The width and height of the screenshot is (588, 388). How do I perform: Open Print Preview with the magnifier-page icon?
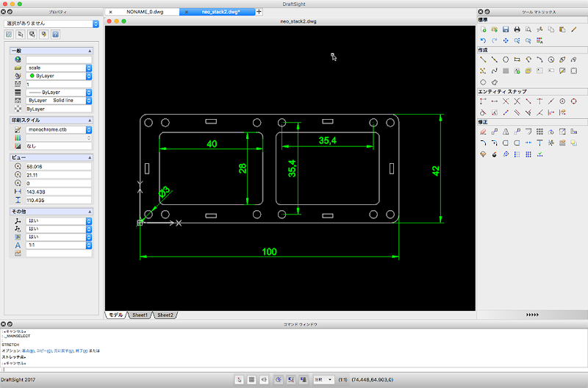pos(528,29)
